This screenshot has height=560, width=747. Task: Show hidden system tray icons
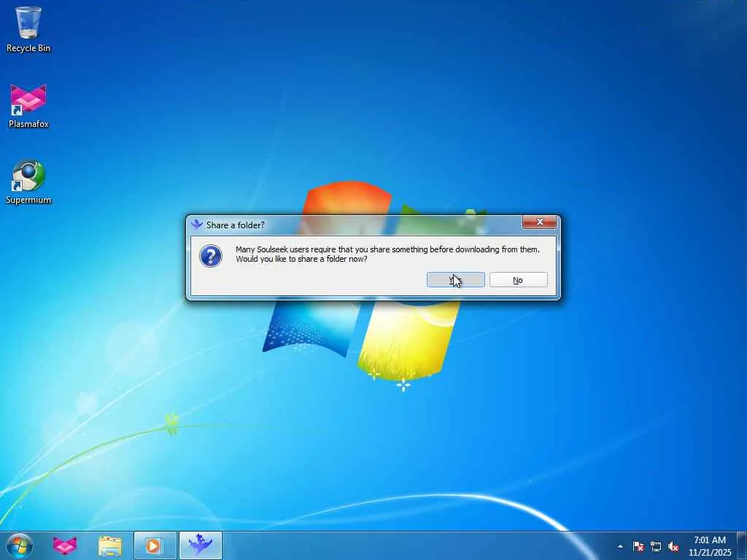[620, 547]
